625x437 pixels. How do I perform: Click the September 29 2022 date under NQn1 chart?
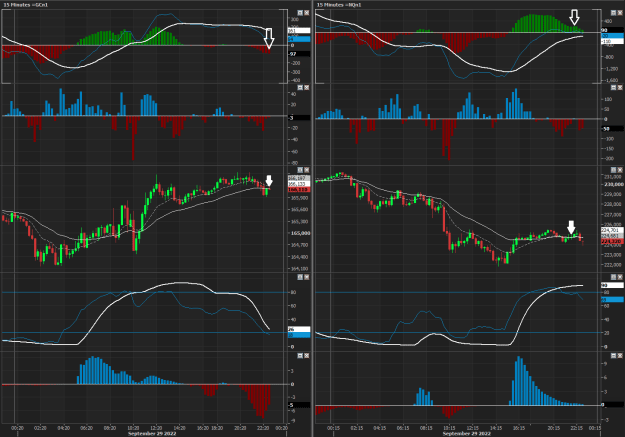click(x=466, y=433)
